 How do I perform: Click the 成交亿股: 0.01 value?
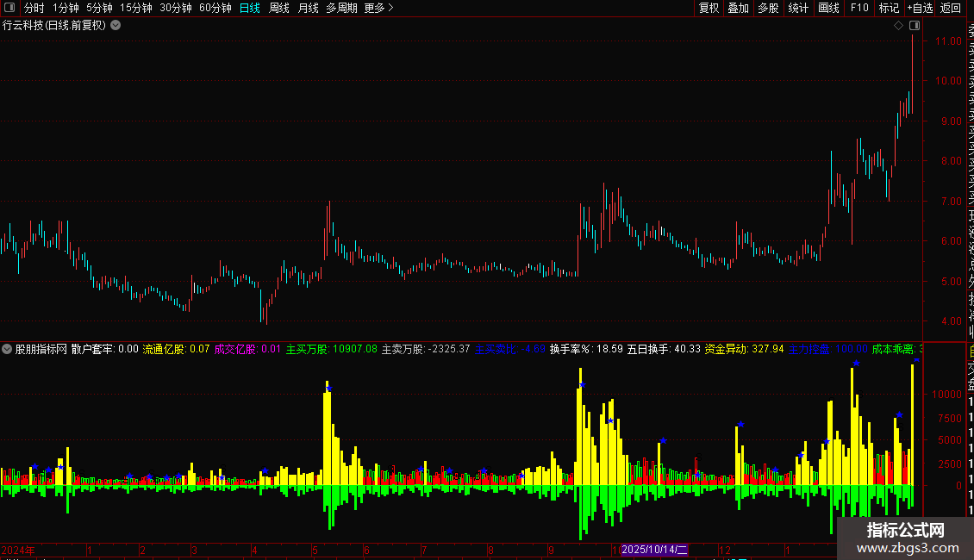pyautogui.click(x=248, y=349)
